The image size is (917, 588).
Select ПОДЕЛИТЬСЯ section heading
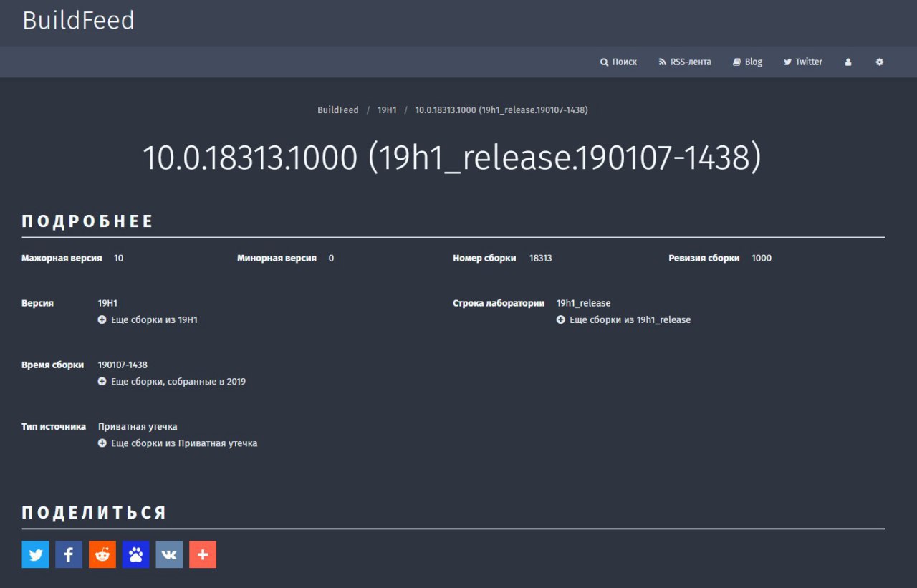(94, 513)
